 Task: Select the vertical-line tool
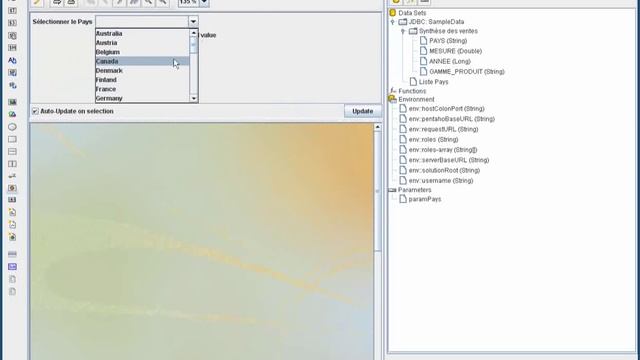click(x=12, y=164)
